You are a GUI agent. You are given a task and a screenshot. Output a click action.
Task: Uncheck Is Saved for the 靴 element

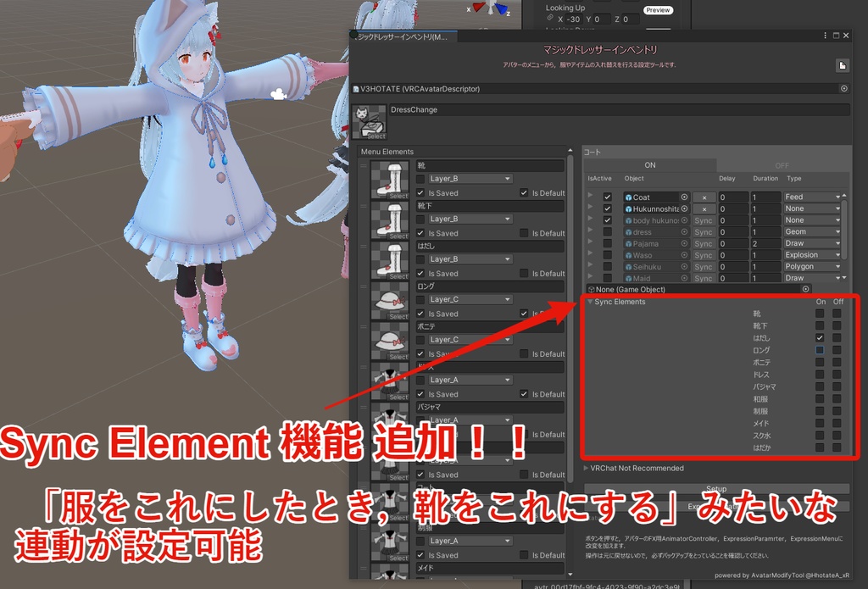coord(420,192)
